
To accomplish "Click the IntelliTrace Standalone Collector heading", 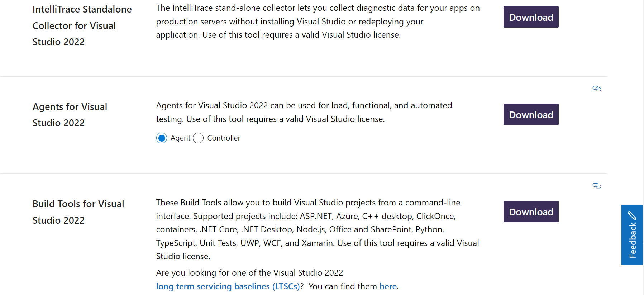I will coord(82,25).
